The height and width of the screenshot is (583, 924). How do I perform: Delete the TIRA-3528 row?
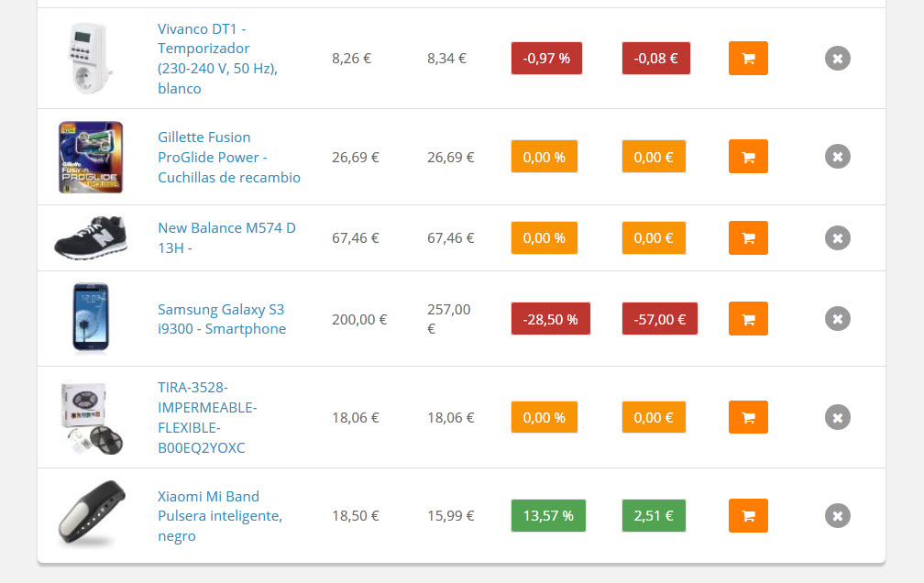(x=837, y=418)
